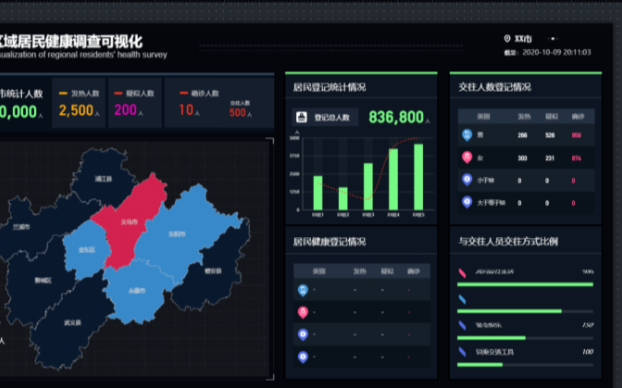
Task: Click the 303 value in the 女 row
Action: tap(522, 158)
